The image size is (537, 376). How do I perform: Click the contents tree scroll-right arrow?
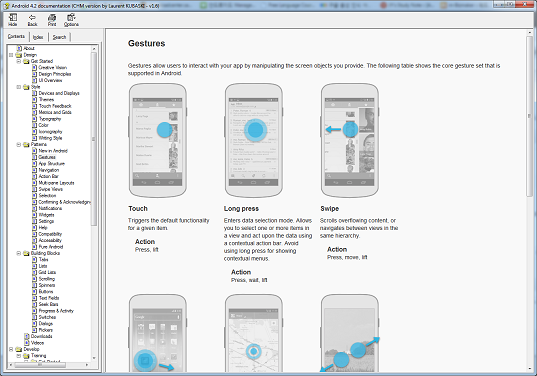coord(87,365)
